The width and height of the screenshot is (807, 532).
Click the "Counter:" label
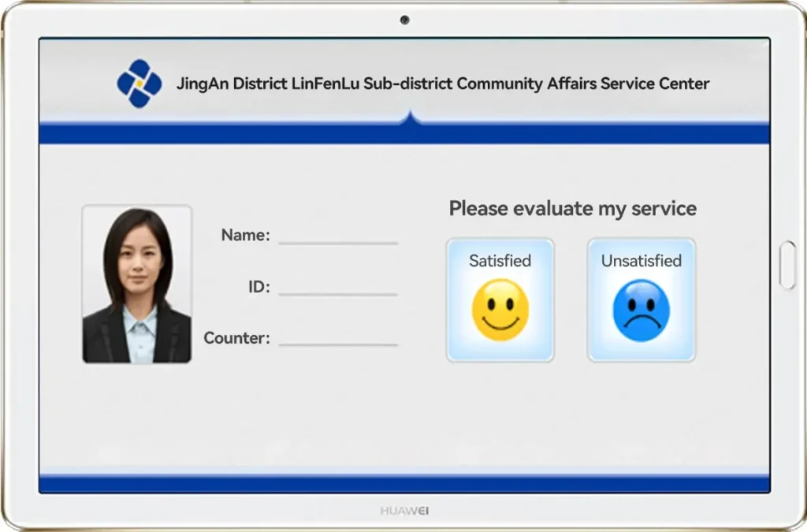click(x=236, y=338)
